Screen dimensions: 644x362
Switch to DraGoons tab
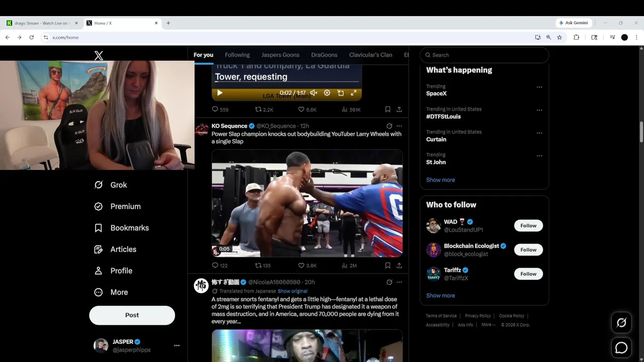point(325,55)
